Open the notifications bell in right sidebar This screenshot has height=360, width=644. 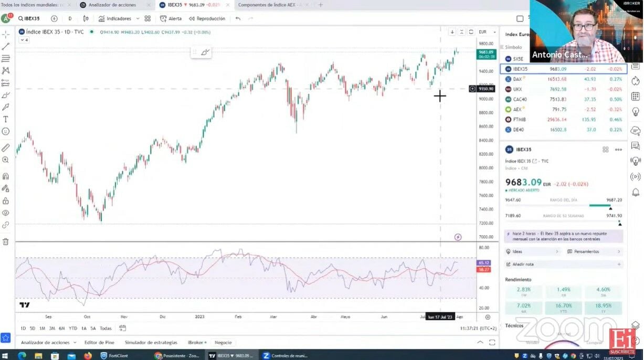coord(636,192)
